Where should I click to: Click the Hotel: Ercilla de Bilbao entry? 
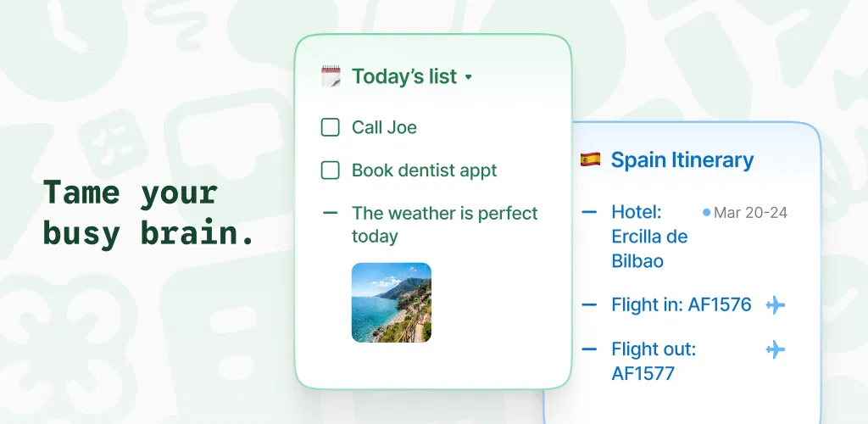pyautogui.click(x=650, y=237)
